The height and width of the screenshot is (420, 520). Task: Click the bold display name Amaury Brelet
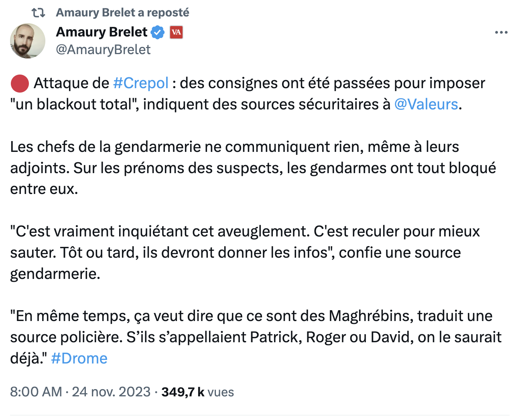[x=102, y=32]
